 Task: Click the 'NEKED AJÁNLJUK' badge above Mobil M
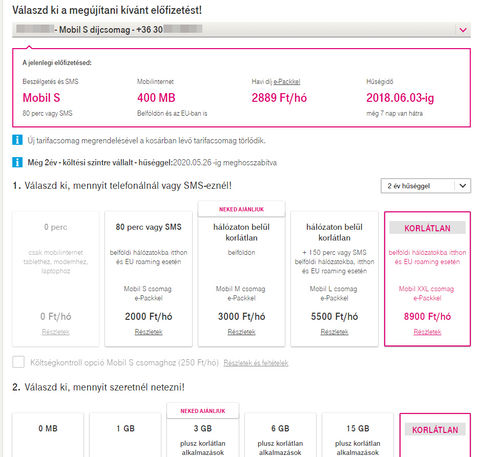241,209
